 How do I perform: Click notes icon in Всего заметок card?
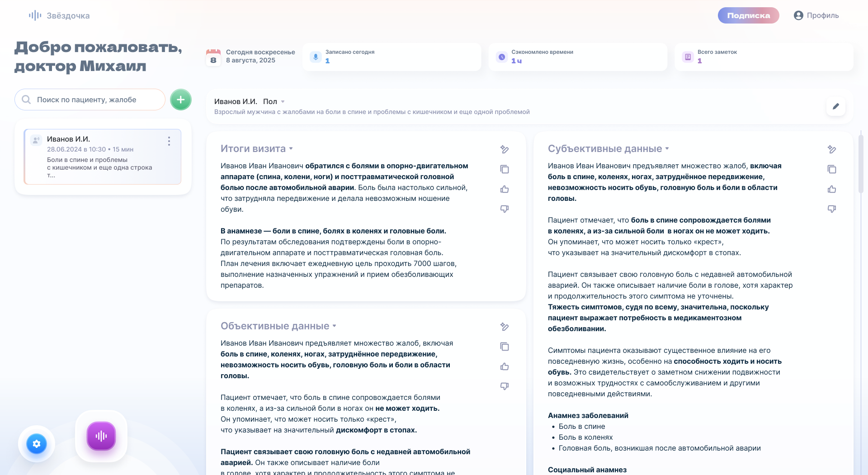688,57
